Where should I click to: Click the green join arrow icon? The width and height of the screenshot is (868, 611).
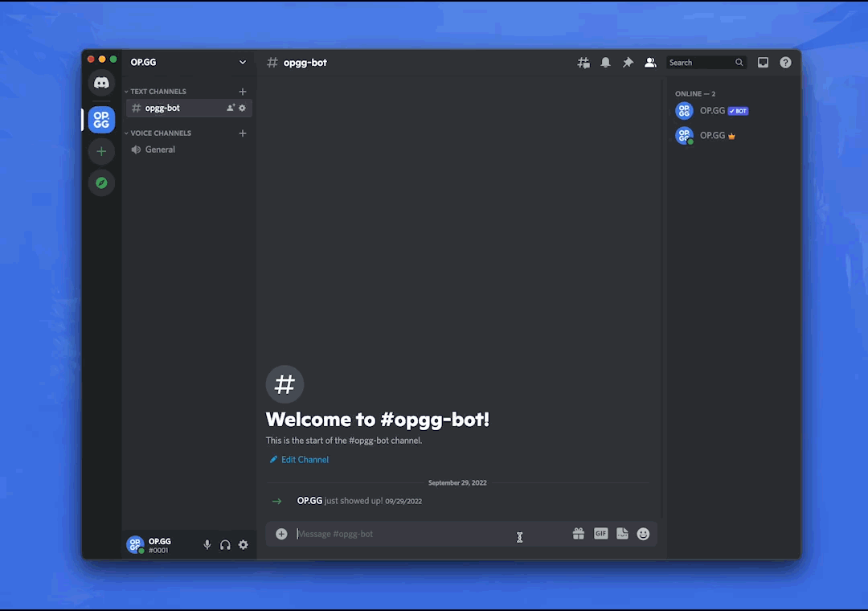click(276, 502)
